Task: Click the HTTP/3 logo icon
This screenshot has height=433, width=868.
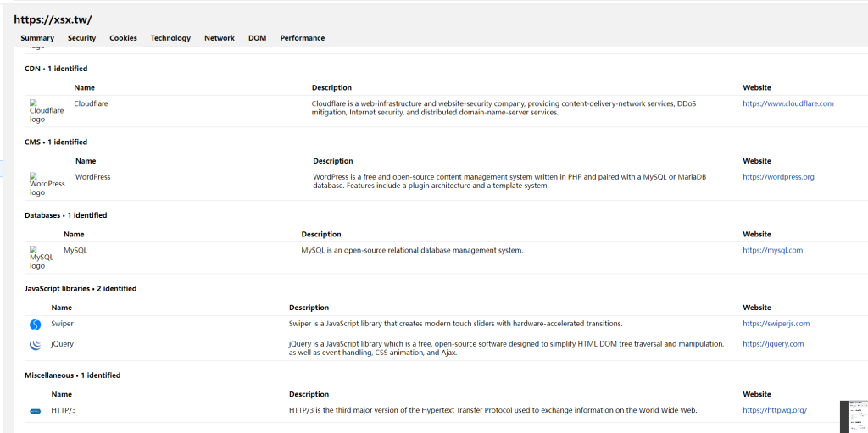Action: coord(36,412)
